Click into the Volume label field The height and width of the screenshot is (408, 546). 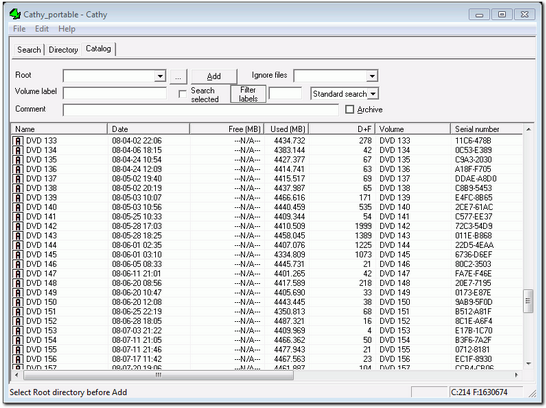pyautogui.click(x=115, y=93)
